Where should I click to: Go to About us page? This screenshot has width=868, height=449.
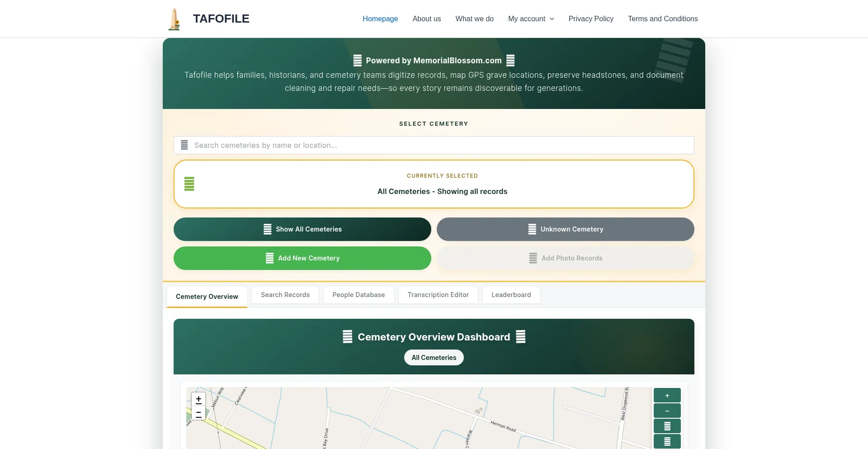[x=426, y=19]
